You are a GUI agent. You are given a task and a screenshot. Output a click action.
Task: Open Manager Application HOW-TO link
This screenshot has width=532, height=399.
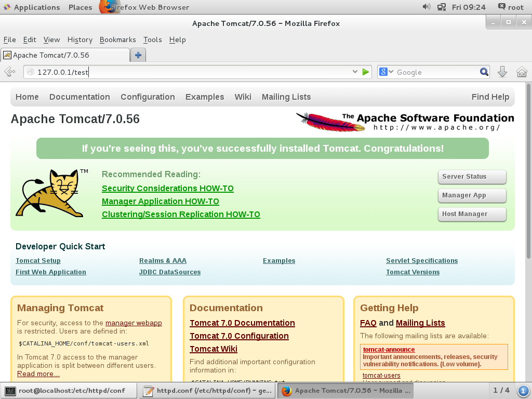click(x=161, y=201)
